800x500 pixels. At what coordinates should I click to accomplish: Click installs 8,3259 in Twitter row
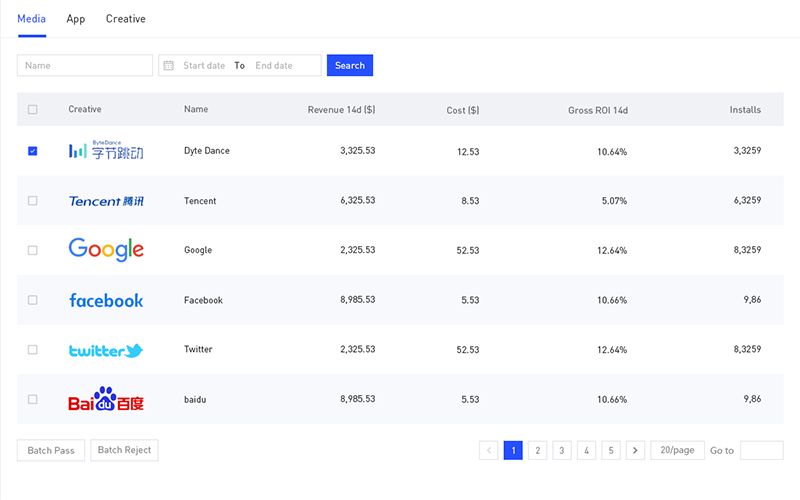pyautogui.click(x=747, y=349)
